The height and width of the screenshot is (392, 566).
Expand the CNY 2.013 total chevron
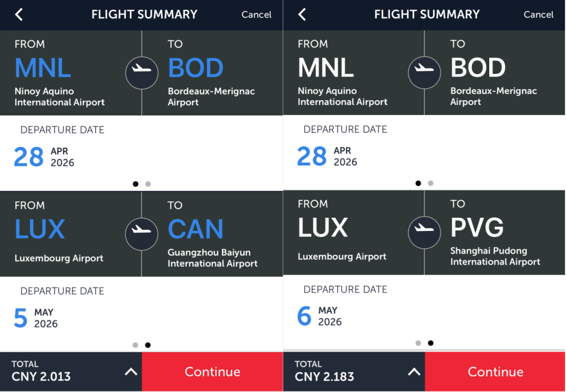pyautogui.click(x=131, y=372)
